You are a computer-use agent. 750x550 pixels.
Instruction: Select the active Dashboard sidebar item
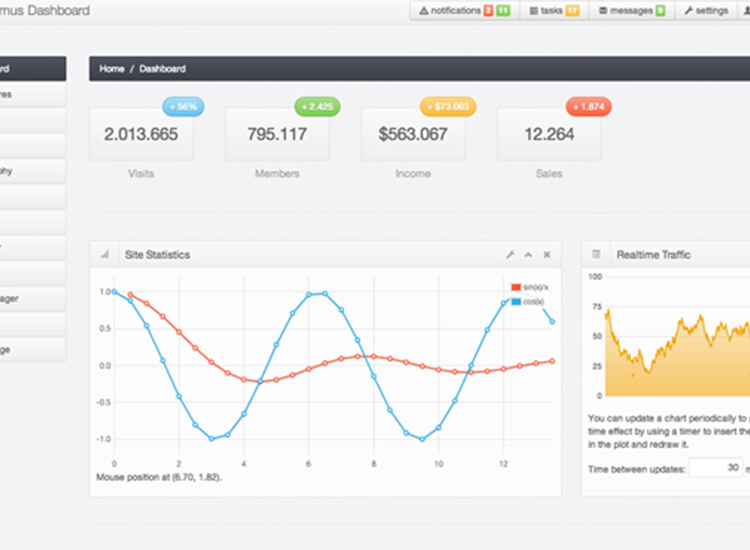pyautogui.click(x=30, y=69)
